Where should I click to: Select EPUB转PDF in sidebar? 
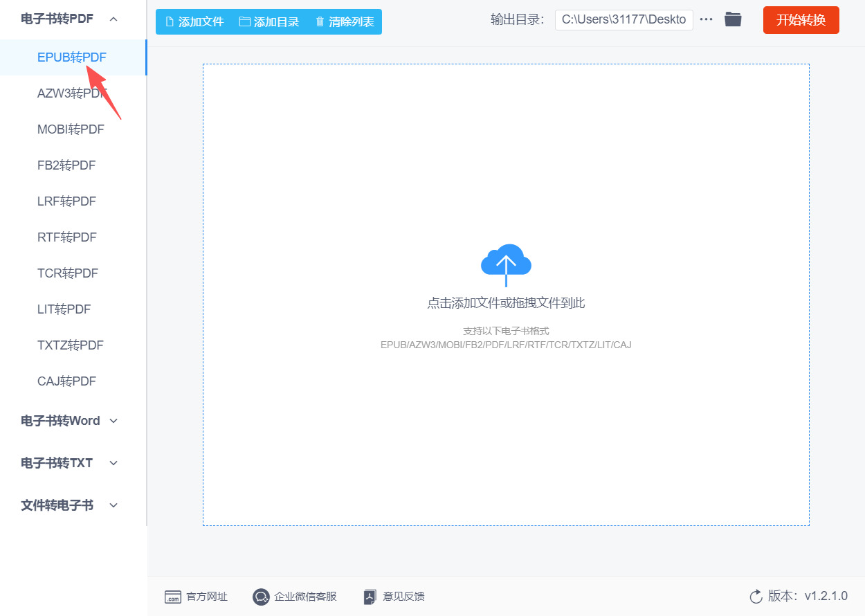point(72,57)
